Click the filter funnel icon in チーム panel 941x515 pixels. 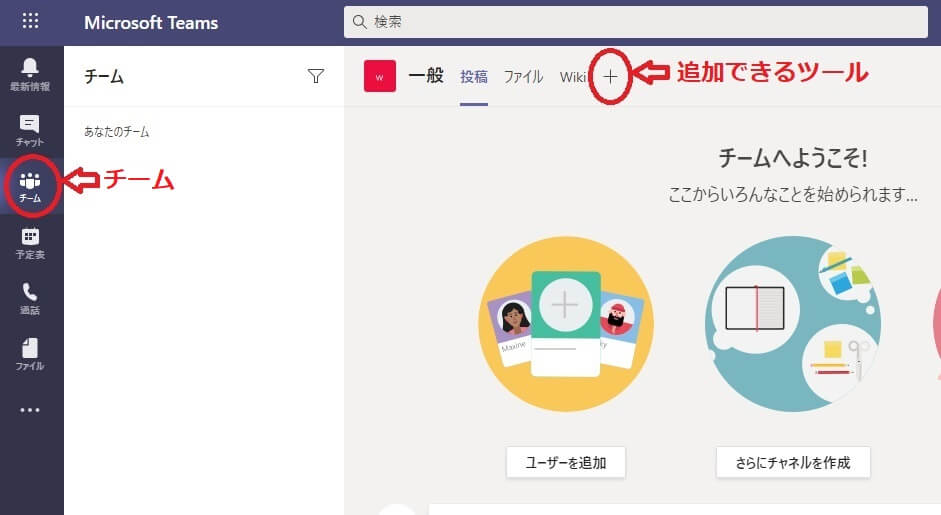coord(316,76)
